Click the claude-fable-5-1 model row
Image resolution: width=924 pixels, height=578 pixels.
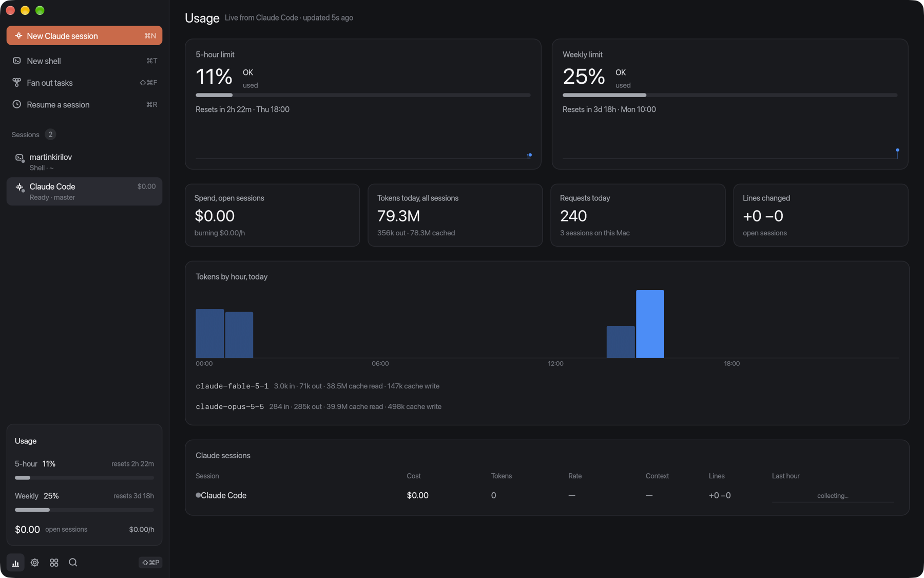click(x=317, y=386)
